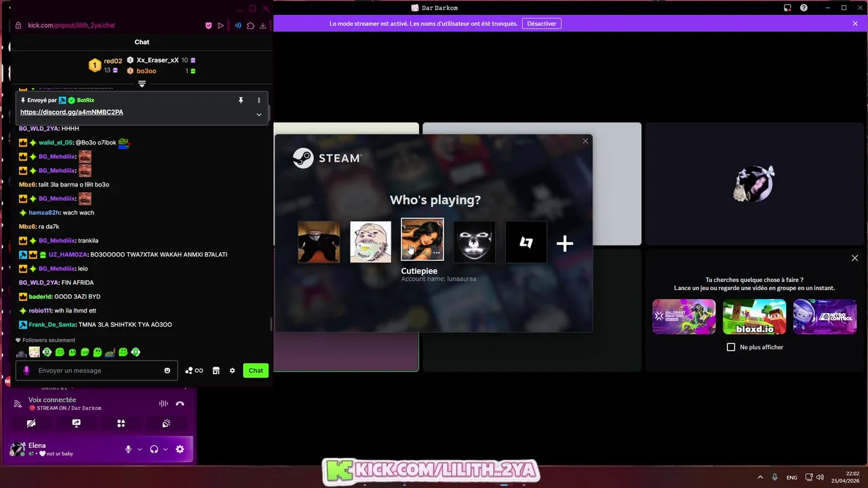The height and width of the screenshot is (488, 868).
Task: Open pinned message three-dot options
Action: [258, 100]
